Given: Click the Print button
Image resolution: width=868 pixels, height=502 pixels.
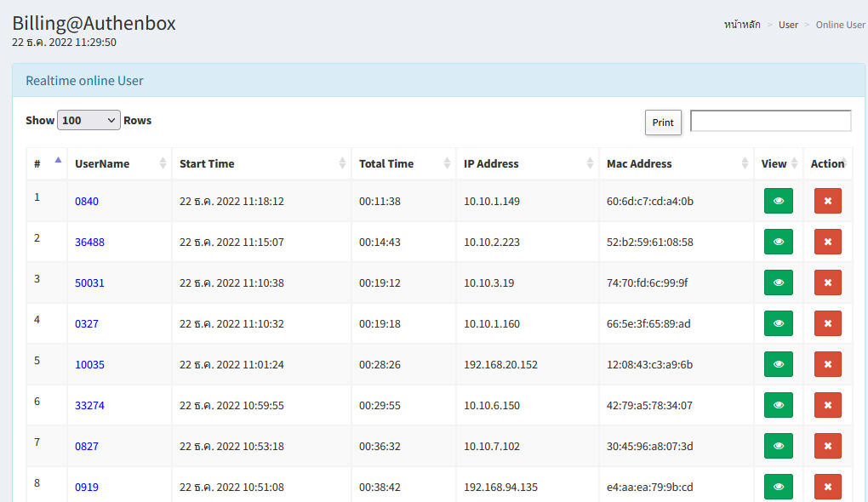Looking at the screenshot, I should click(663, 123).
